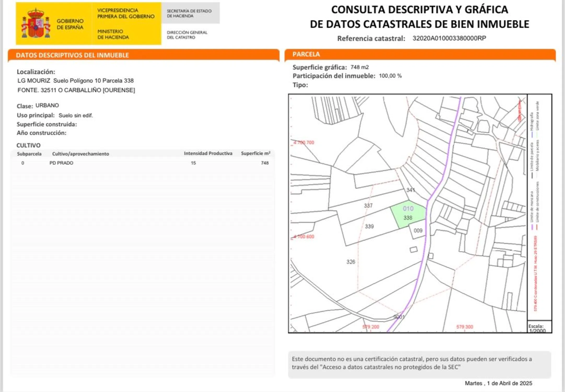Click parcel 339 on the cadastral map
565x392 pixels.
[369, 226]
